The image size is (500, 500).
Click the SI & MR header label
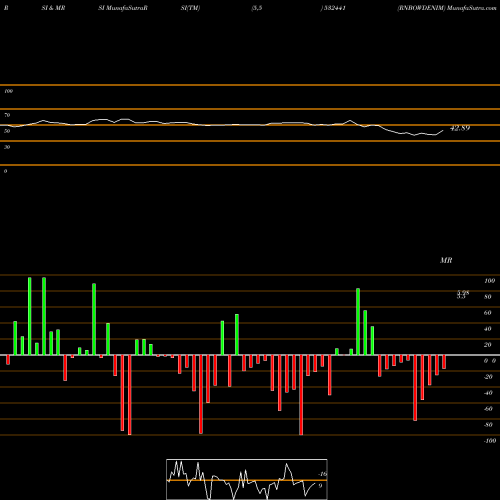53,8
